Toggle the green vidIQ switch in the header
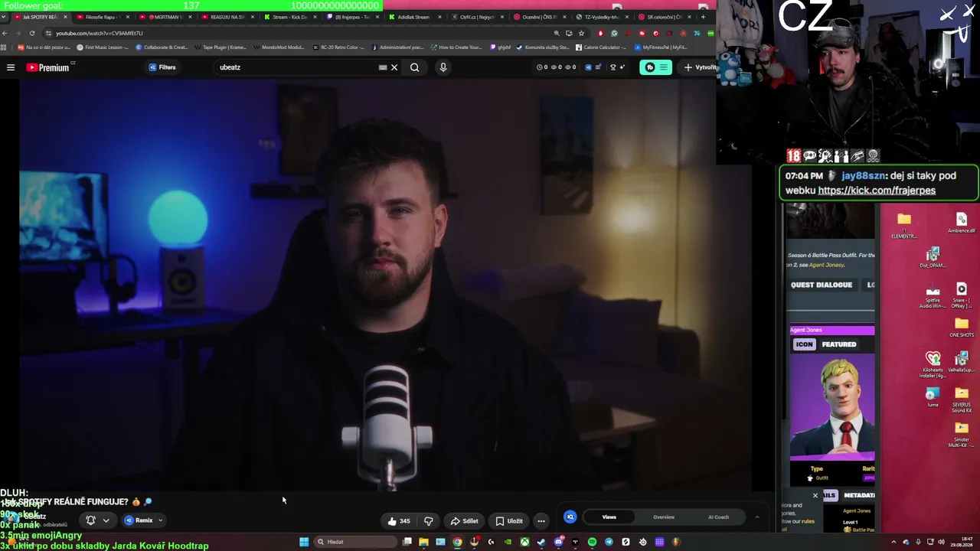 pyautogui.click(x=656, y=67)
